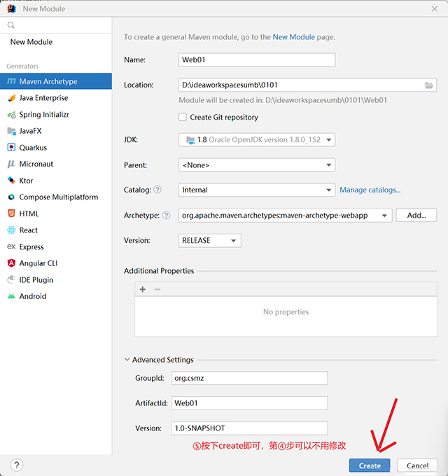The width and height of the screenshot is (448, 476).
Task: Collapse the Advanced Settings section
Action: [x=127, y=360]
